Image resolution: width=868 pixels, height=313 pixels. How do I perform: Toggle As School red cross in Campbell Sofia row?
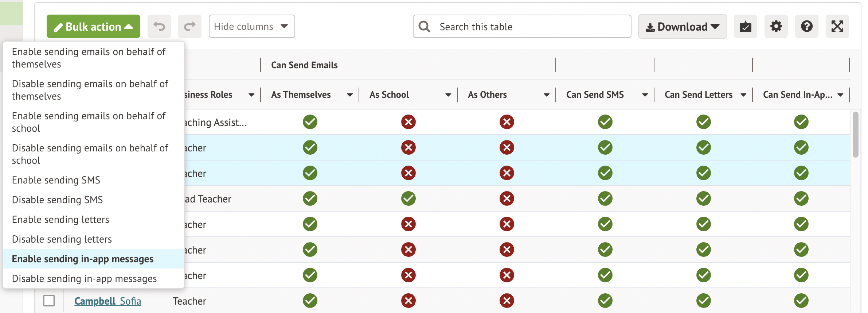coord(408,301)
